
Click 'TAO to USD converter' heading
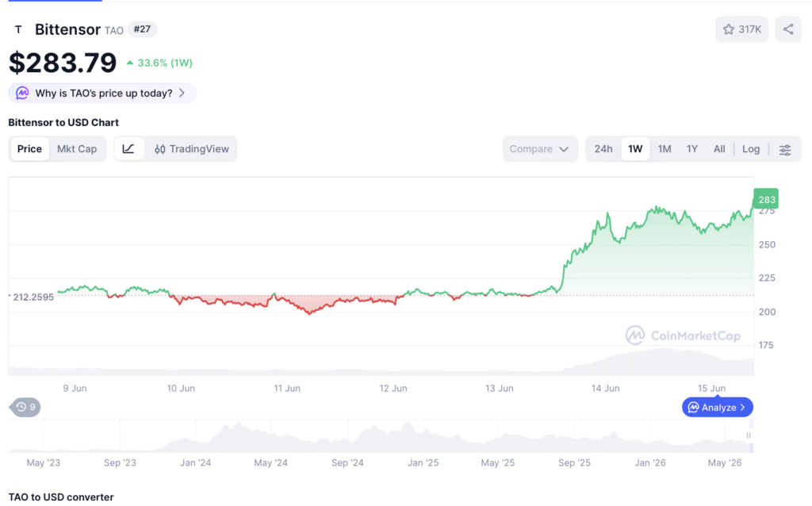click(x=61, y=496)
